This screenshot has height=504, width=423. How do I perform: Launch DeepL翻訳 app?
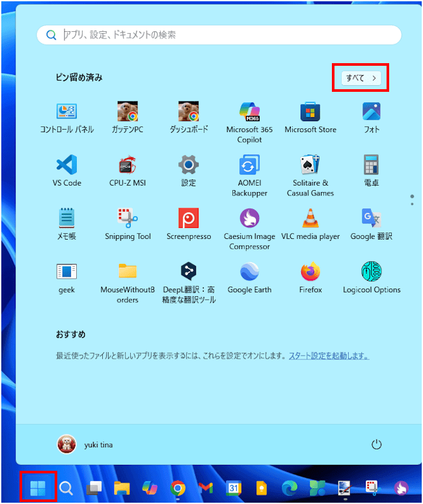tap(189, 283)
